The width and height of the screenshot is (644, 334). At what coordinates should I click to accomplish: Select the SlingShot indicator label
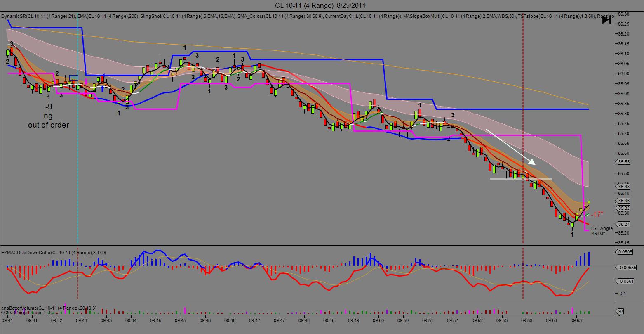click(x=188, y=16)
